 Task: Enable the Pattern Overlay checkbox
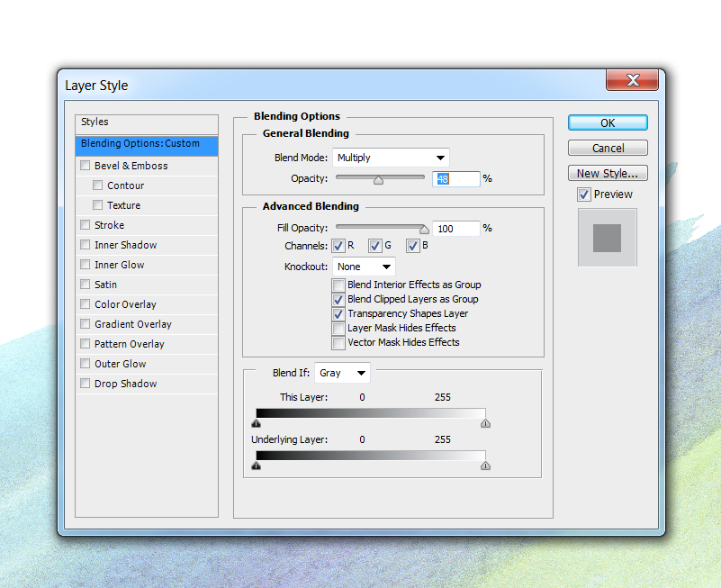point(86,343)
